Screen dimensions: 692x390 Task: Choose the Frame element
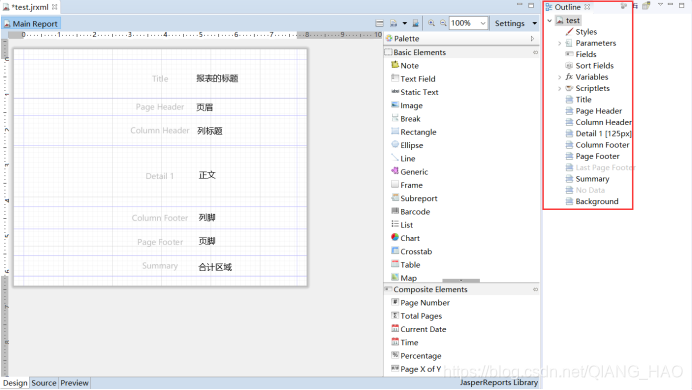(406, 185)
